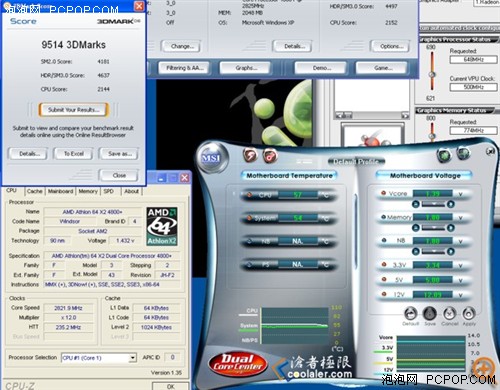Click the Core Speed value 2821.9 MHz
500x390 pixels.
pyautogui.click(x=69, y=308)
